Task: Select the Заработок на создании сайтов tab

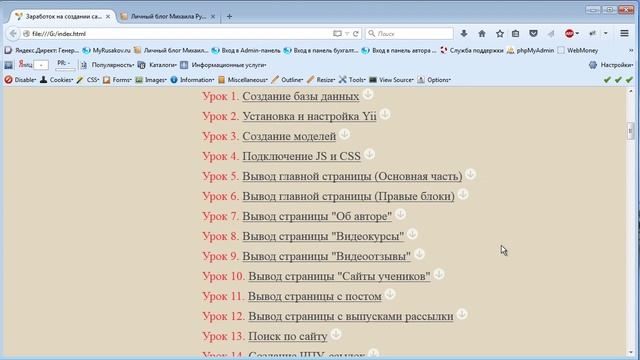Action: click(61, 17)
